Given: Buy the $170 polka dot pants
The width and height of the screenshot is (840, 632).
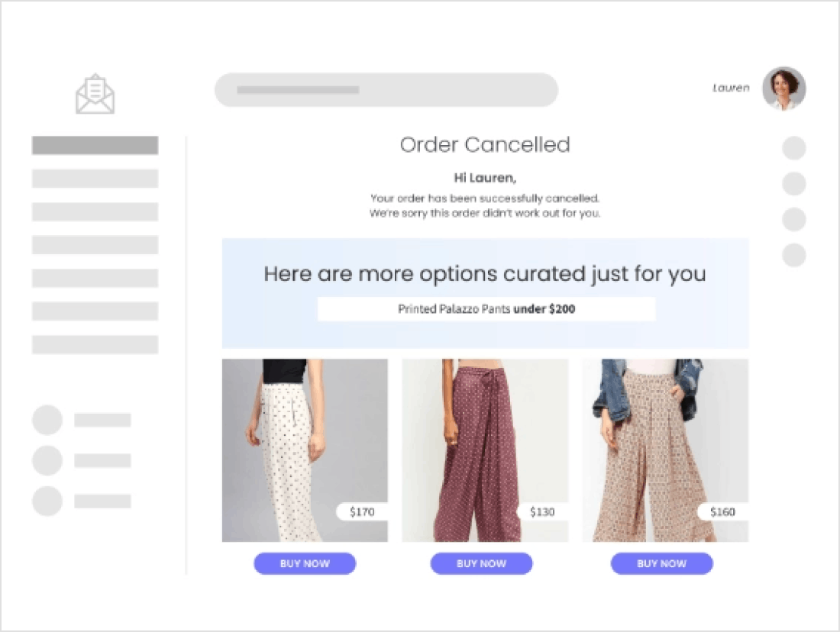Looking at the screenshot, I should tap(305, 563).
